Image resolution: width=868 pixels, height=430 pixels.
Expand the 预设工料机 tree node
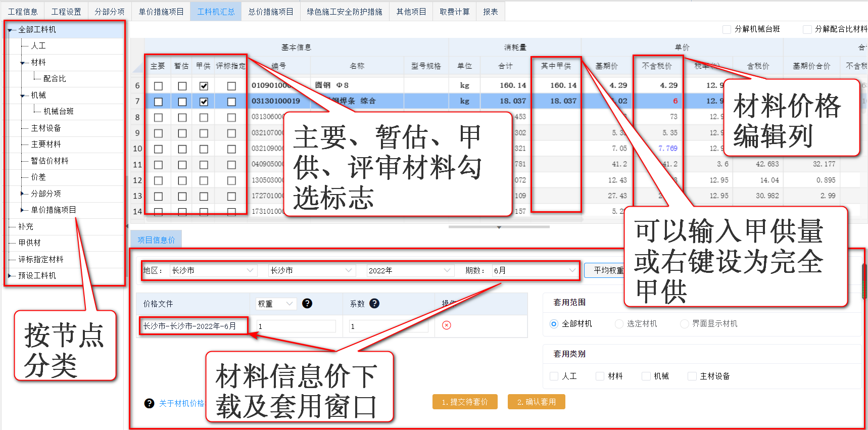coord(10,275)
